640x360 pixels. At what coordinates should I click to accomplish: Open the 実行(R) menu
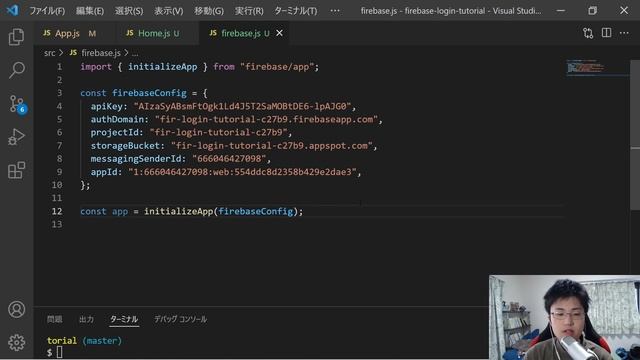pyautogui.click(x=249, y=11)
